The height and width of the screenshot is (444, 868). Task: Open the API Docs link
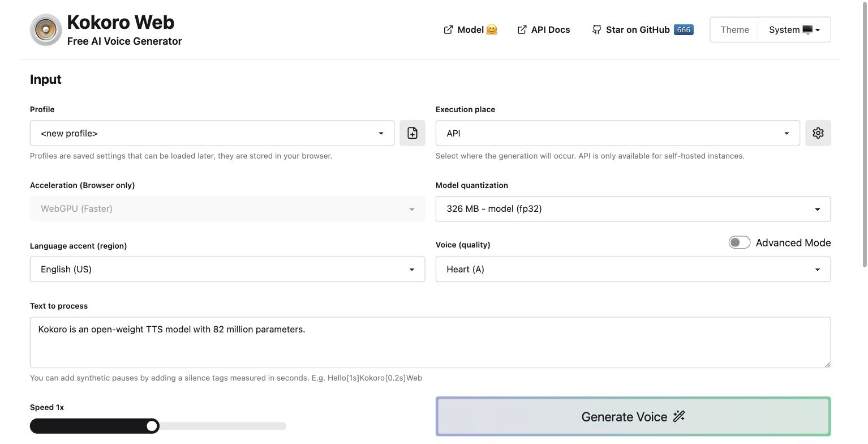(x=544, y=29)
